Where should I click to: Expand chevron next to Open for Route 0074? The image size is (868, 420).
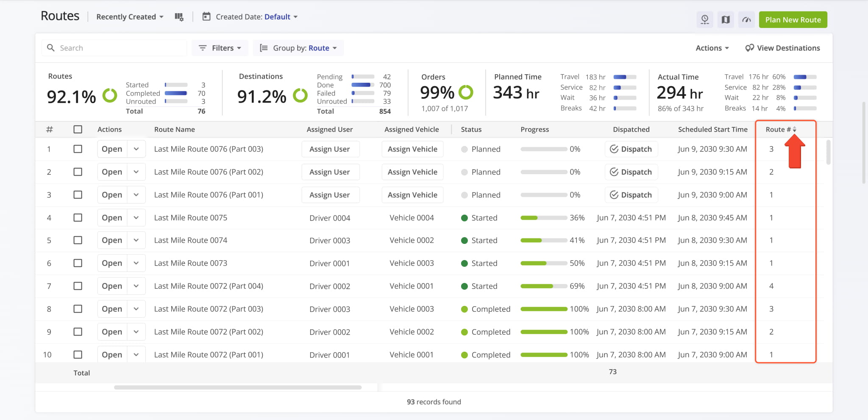136,241
